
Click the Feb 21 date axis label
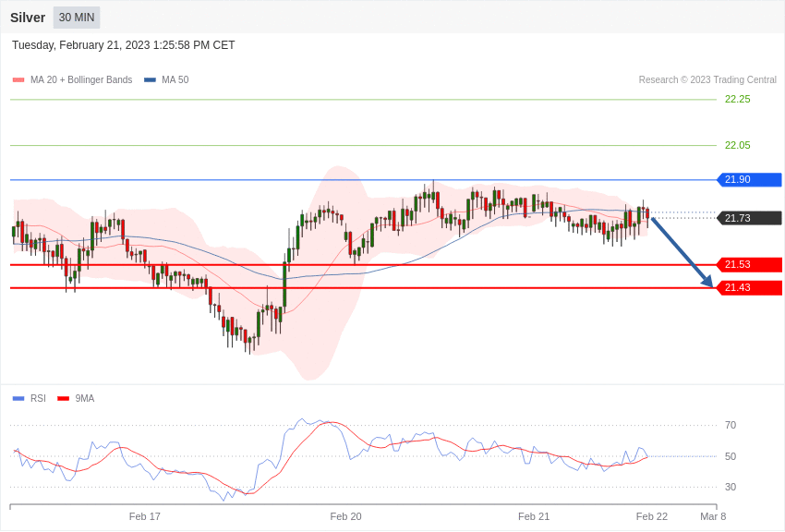(x=534, y=516)
